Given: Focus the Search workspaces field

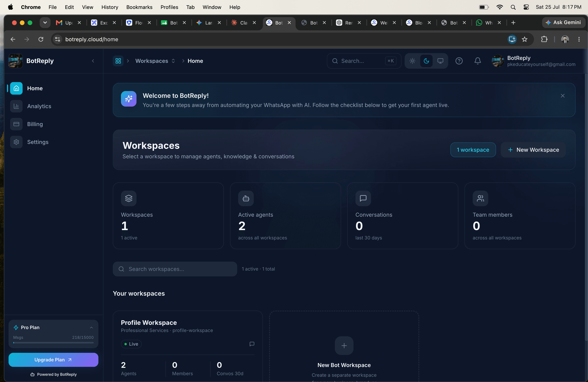Looking at the screenshot, I should click(175, 269).
